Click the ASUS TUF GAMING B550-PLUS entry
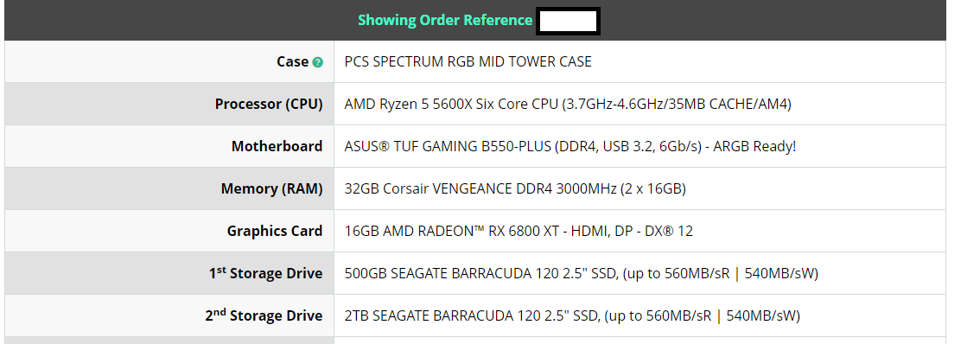The image size is (980, 344). 570,146
